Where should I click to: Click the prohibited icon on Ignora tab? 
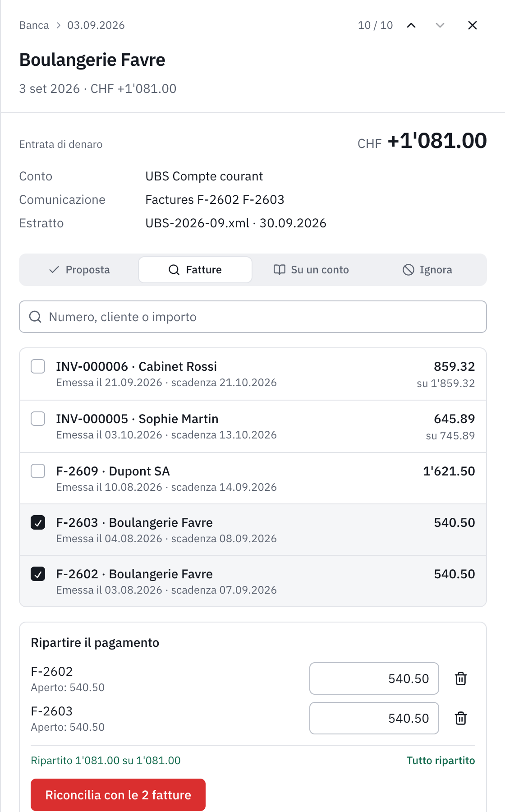[409, 270]
